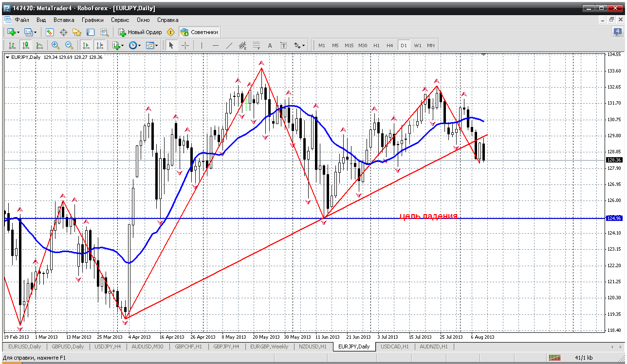
Task: Switch to the EURUSD,Daily chart tab
Action: 25,346
